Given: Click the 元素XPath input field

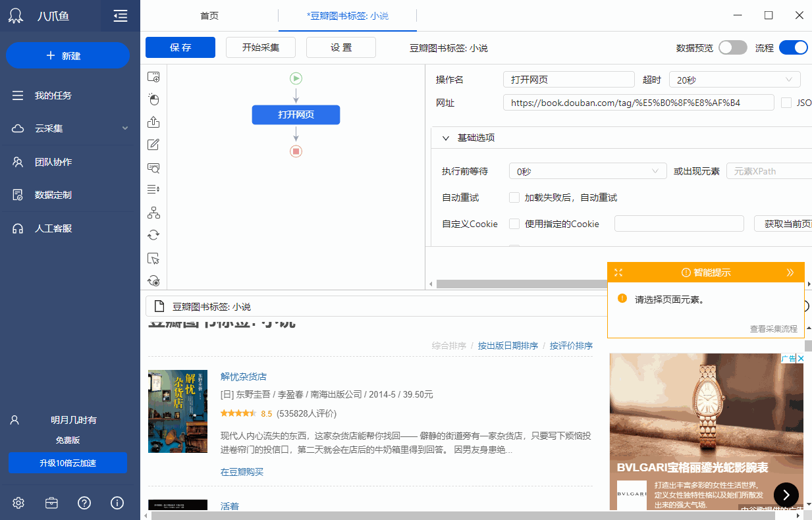Looking at the screenshot, I should pos(769,171).
